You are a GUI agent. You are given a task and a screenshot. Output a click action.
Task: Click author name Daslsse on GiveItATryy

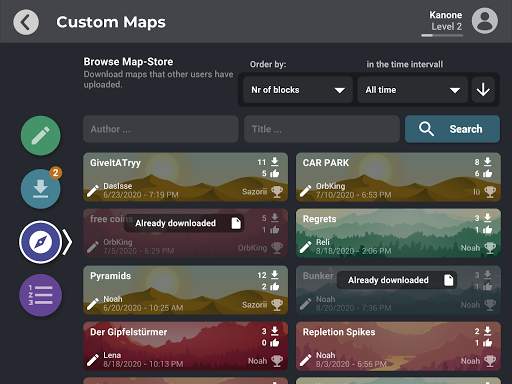118,186
